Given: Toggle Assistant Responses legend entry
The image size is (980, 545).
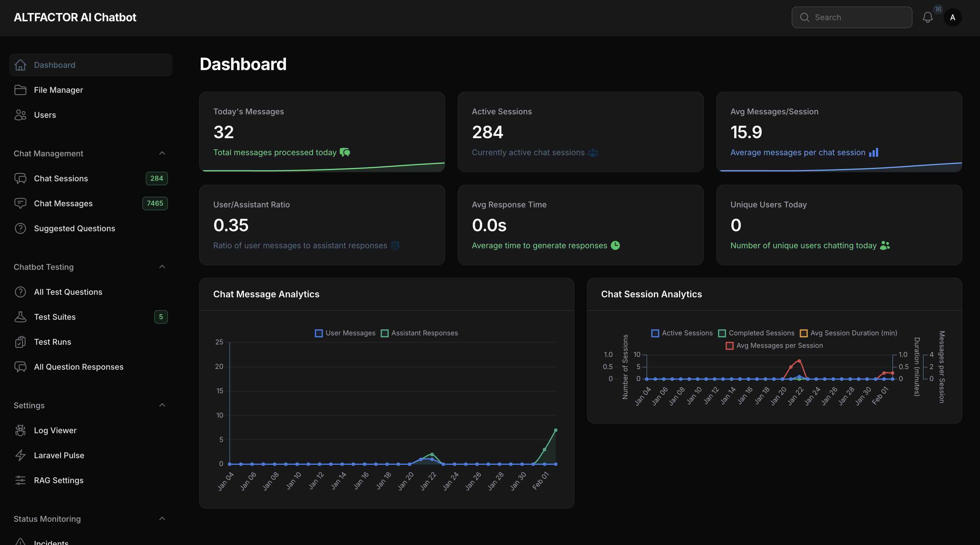Looking at the screenshot, I should [x=420, y=333].
